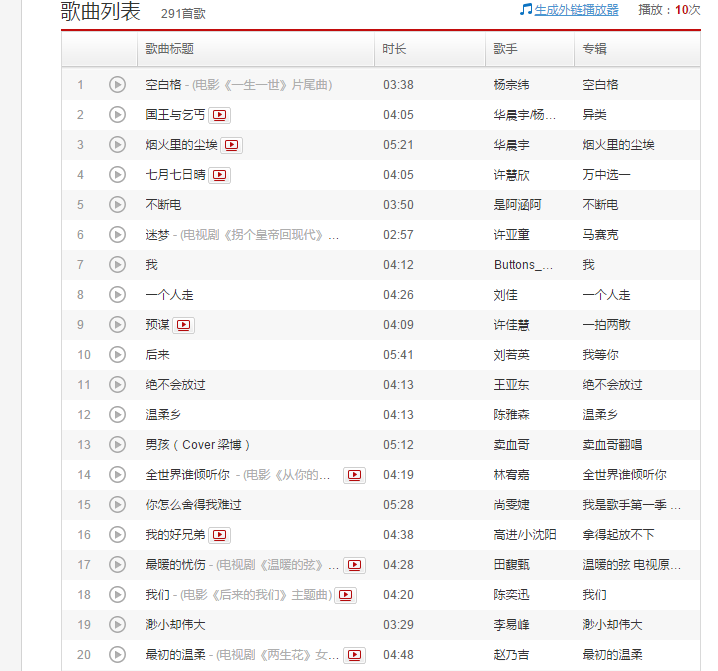Open album 我等你
Screen dimensions: 718x671
(600, 355)
